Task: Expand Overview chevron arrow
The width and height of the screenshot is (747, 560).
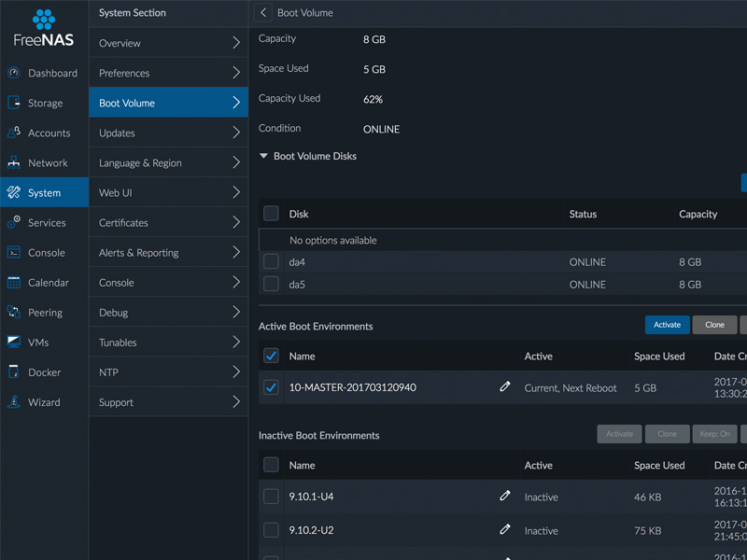Action: pos(236,43)
